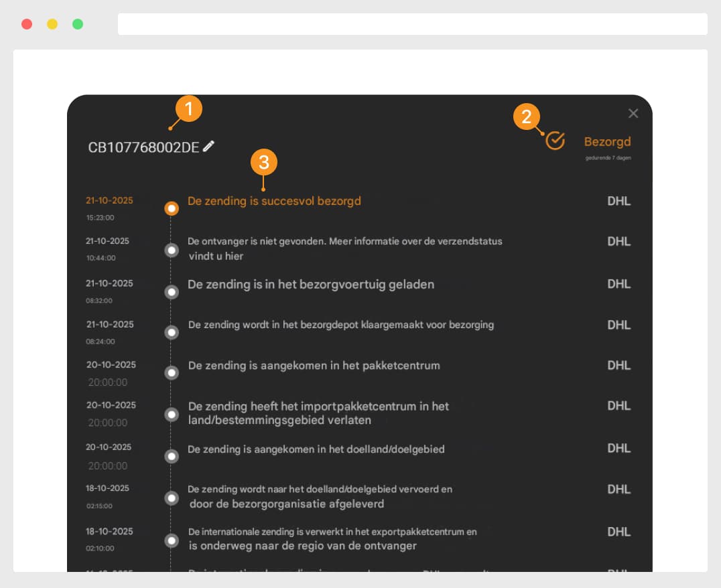Click the green macOS maximize window button
Image resolution: width=721 pixels, height=588 pixels.
coord(78,24)
